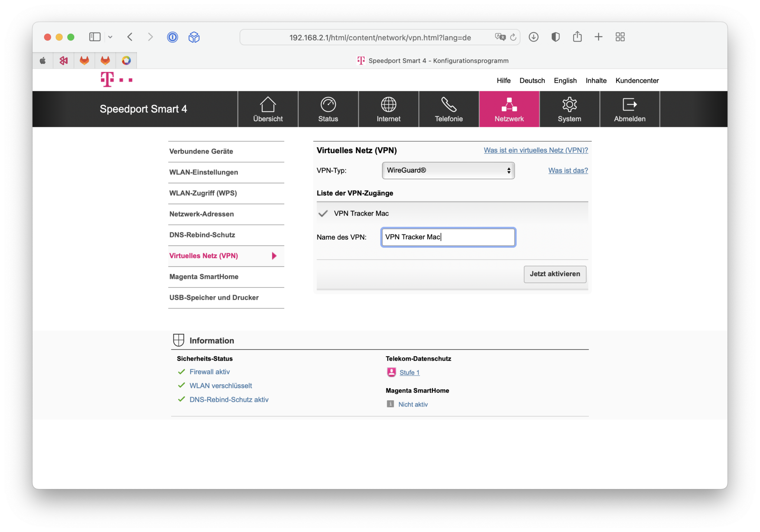Open the Status gauge section

(328, 109)
